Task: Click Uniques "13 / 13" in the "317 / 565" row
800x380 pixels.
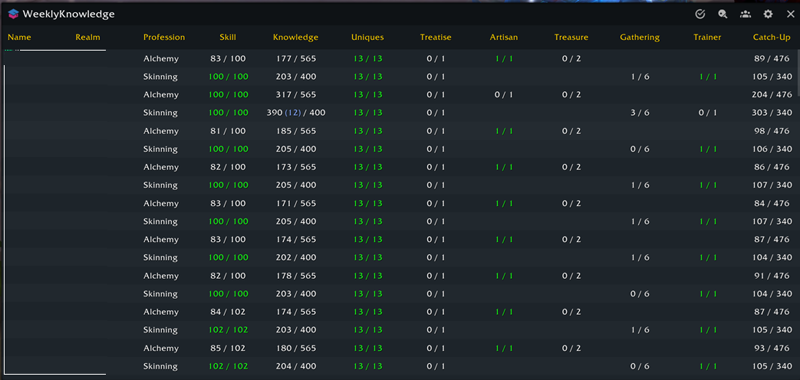Action: [367, 95]
